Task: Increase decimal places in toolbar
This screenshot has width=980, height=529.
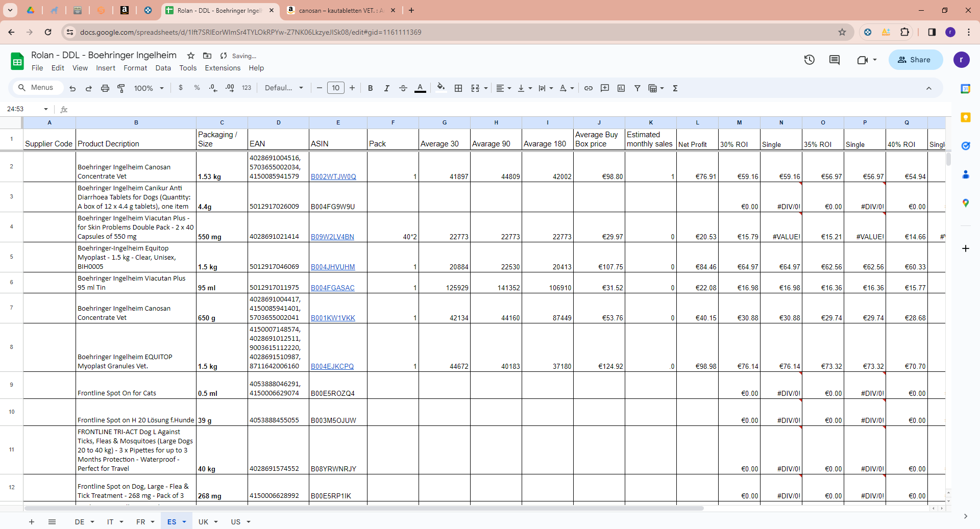Action: click(x=230, y=88)
